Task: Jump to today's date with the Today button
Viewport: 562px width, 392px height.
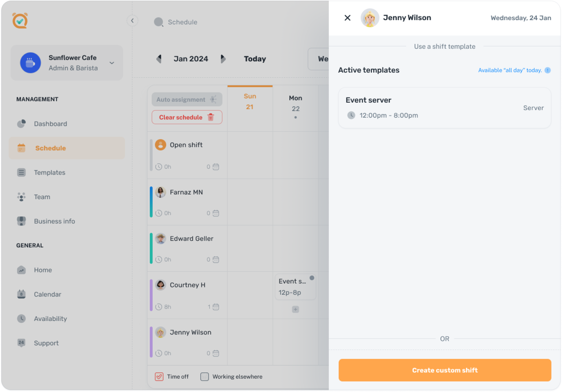Action: click(254, 59)
